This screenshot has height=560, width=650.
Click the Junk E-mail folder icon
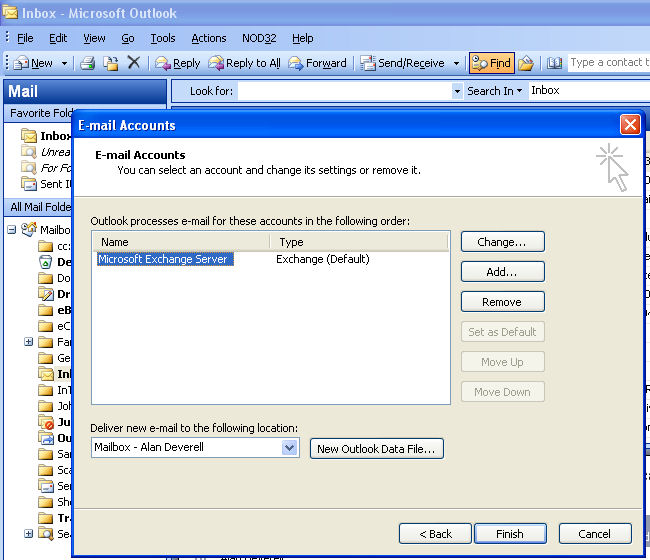pos(46,422)
